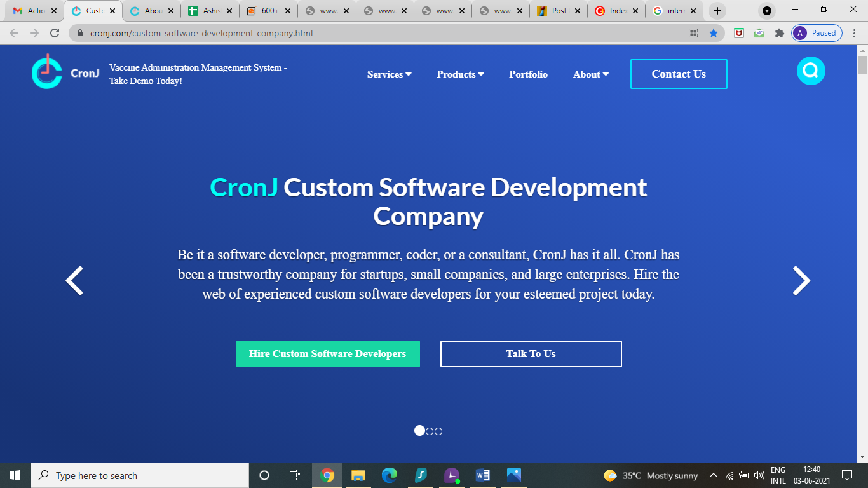Open the About dropdown menu
The height and width of the screenshot is (488, 868).
point(590,74)
